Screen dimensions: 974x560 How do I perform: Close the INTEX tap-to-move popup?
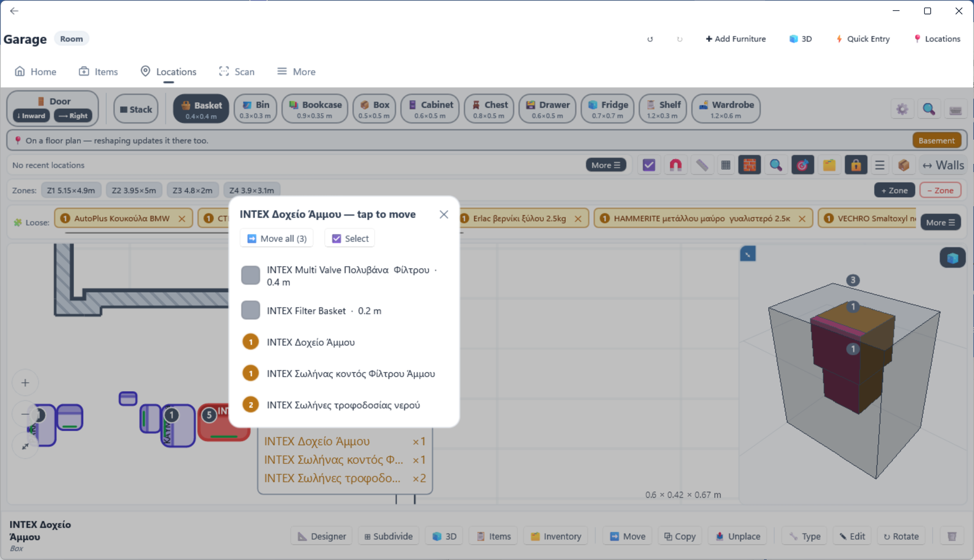(444, 214)
